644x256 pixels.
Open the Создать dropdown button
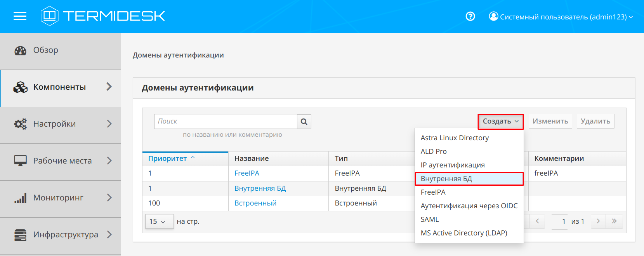(x=500, y=122)
